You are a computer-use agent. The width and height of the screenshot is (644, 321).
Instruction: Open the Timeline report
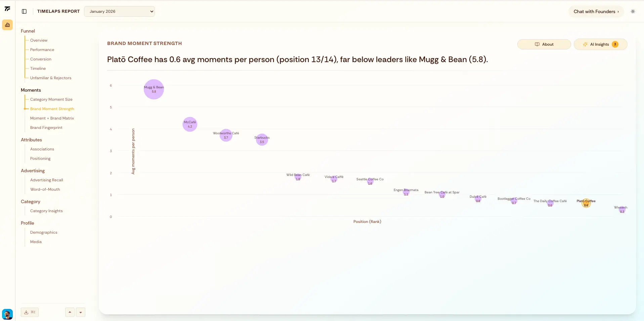(x=38, y=68)
